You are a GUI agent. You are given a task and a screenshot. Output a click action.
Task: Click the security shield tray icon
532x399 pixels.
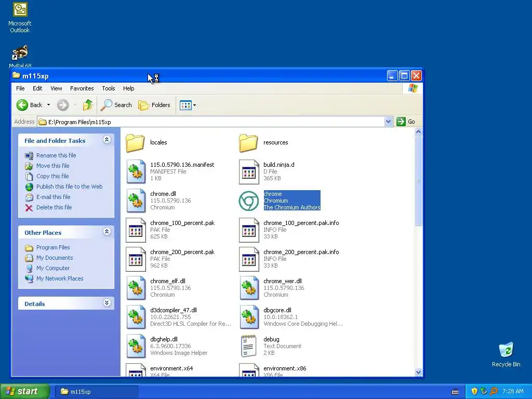click(474, 391)
